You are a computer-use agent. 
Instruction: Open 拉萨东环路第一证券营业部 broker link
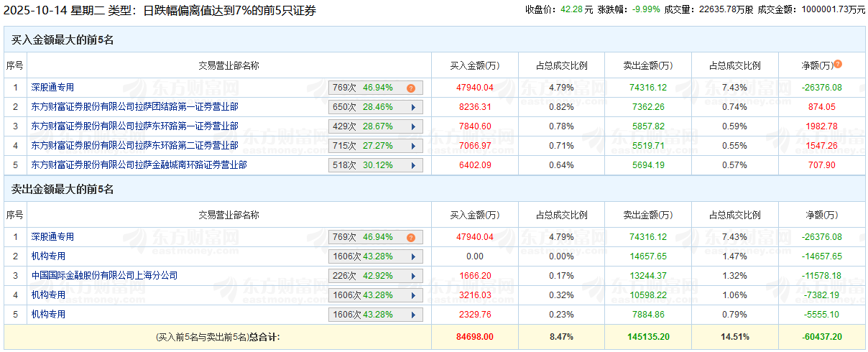point(134,126)
